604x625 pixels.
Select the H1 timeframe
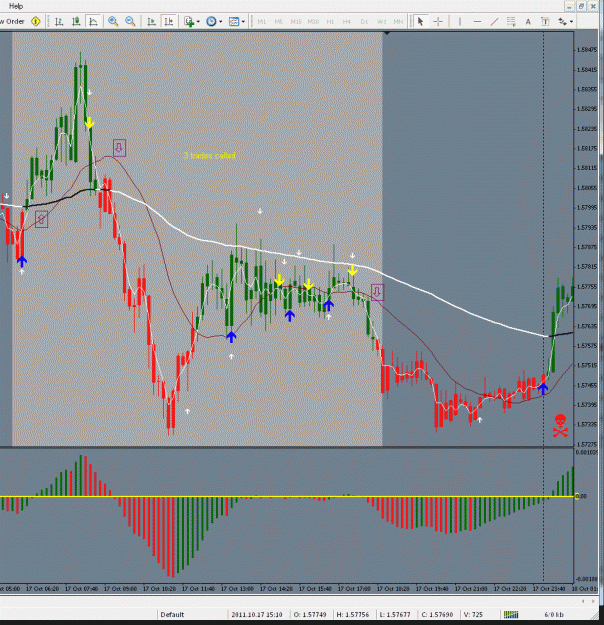point(330,22)
